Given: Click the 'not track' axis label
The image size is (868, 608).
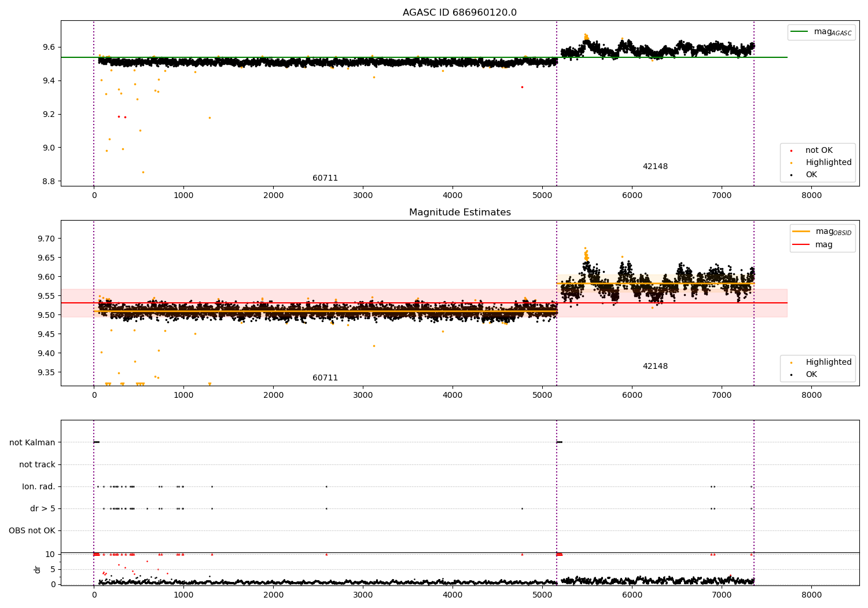Looking at the screenshot, I should click(37, 465).
